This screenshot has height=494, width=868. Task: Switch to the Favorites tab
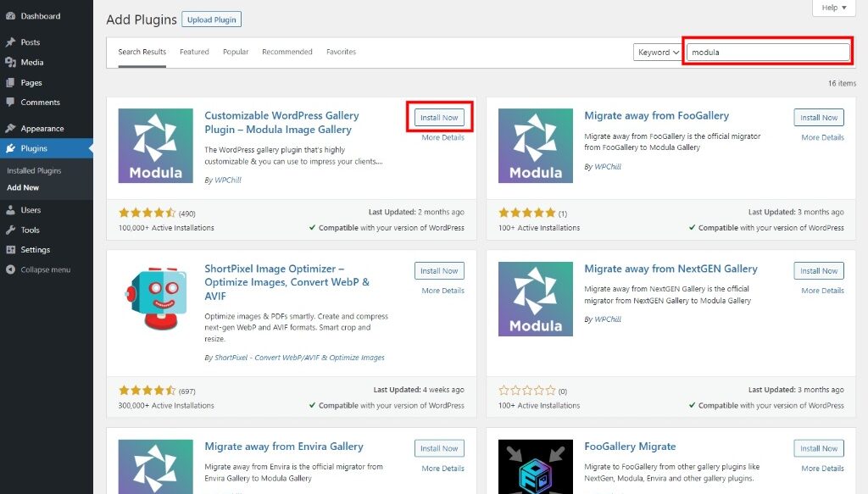tap(341, 52)
